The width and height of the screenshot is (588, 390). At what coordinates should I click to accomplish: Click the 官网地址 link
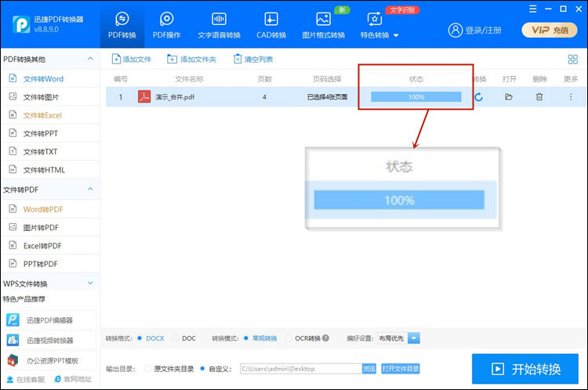click(x=73, y=379)
